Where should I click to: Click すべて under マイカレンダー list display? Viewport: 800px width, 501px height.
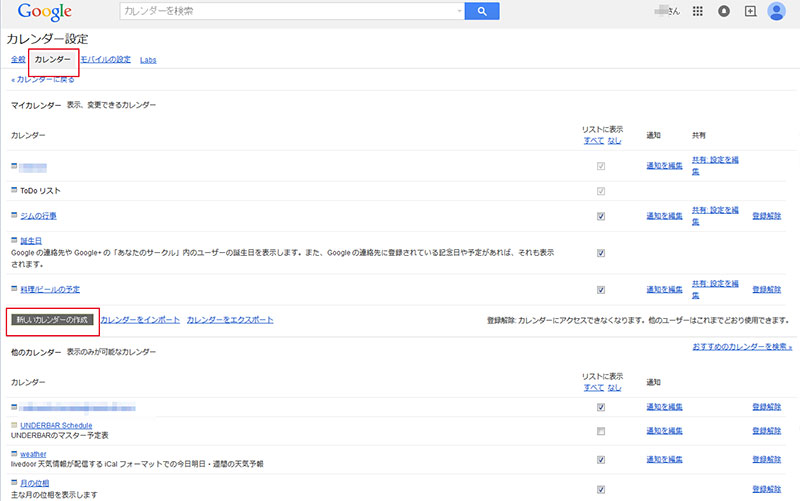(594, 140)
